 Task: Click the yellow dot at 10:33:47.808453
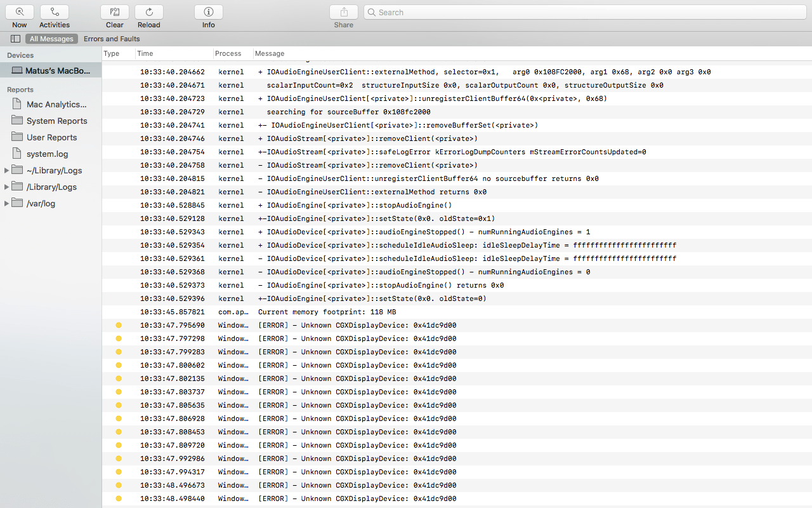pos(119,432)
